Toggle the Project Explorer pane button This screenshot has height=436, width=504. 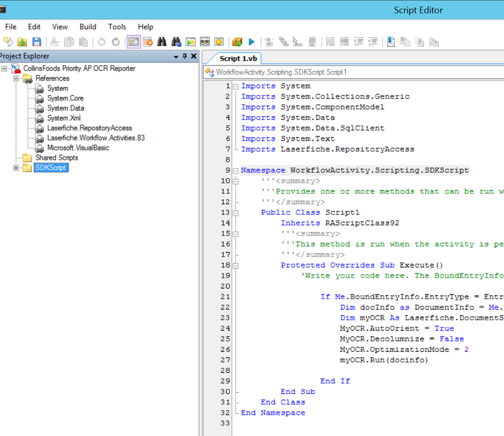[134, 42]
